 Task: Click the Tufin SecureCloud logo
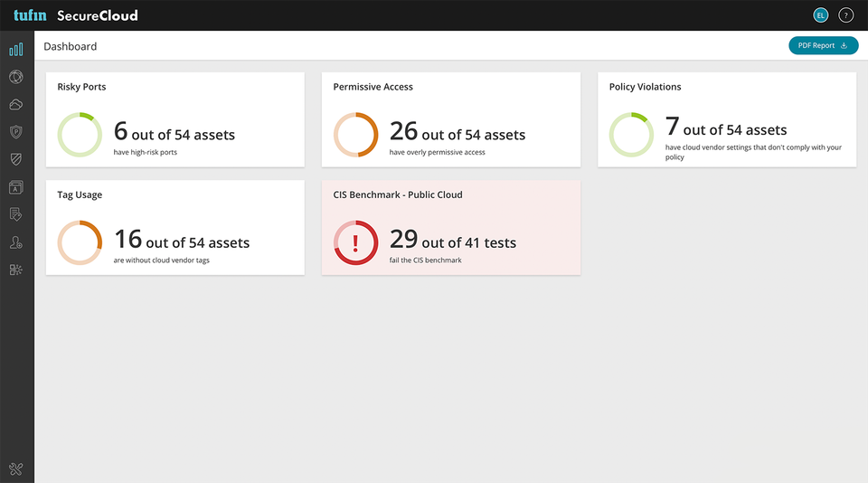click(76, 15)
